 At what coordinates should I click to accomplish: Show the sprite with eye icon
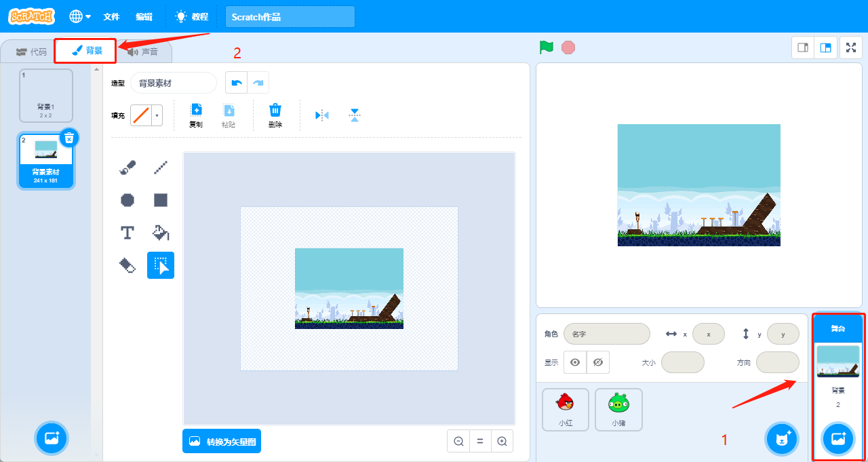click(x=575, y=362)
